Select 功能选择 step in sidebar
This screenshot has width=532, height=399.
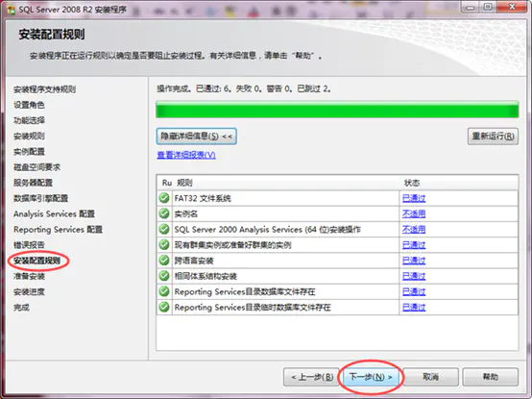[x=29, y=120]
